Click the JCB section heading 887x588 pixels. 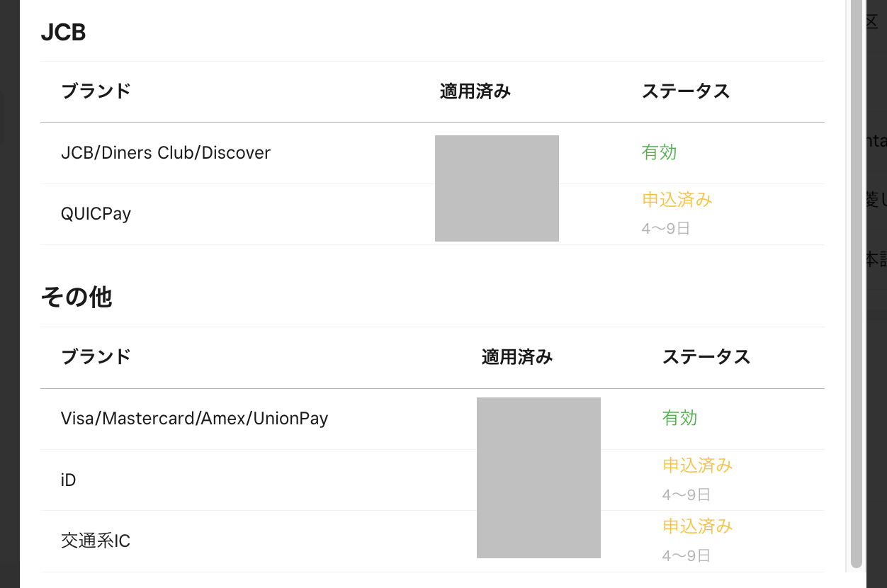pyautogui.click(x=64, y=33)
